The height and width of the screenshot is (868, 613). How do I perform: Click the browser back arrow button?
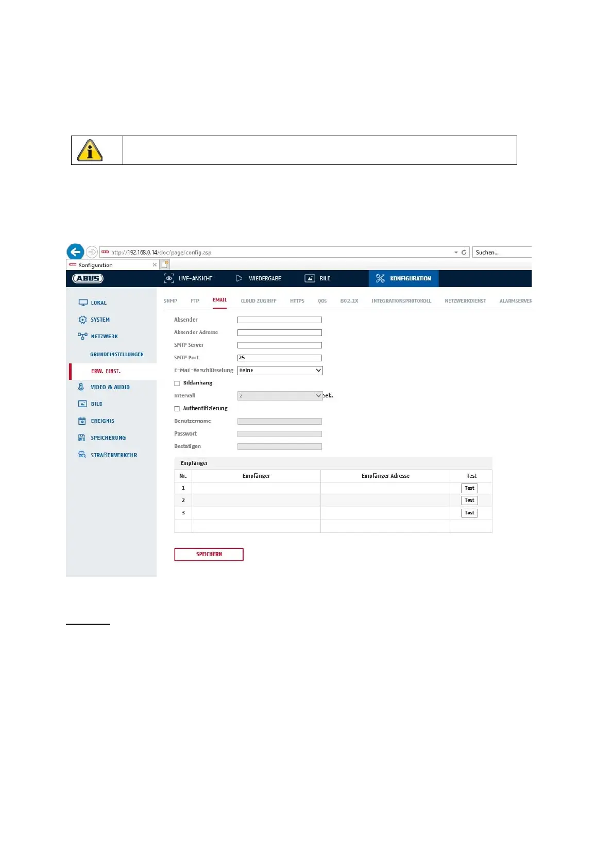75,252
